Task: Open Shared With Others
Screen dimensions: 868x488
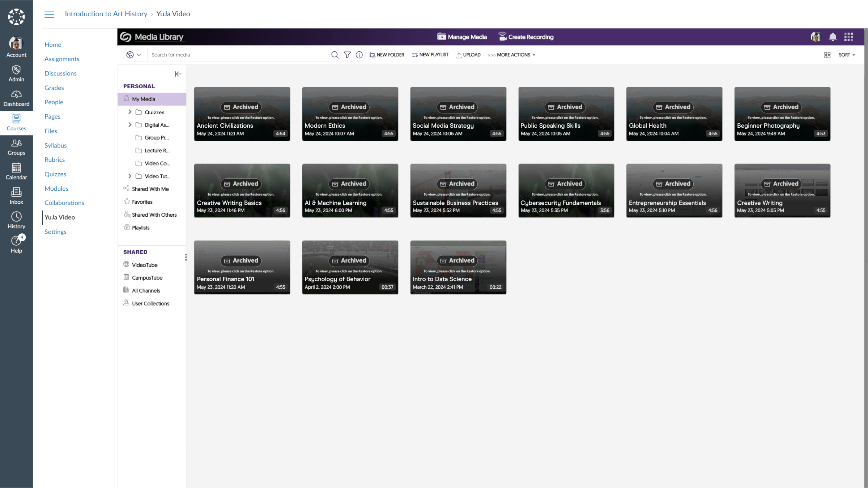Action: [150, 215]
